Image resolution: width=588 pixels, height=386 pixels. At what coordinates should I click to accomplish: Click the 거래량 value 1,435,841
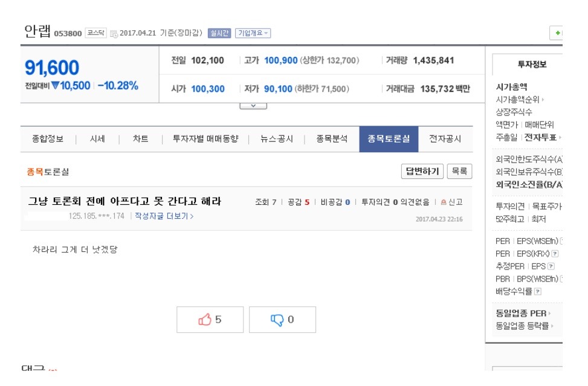(x=433, y=60)
